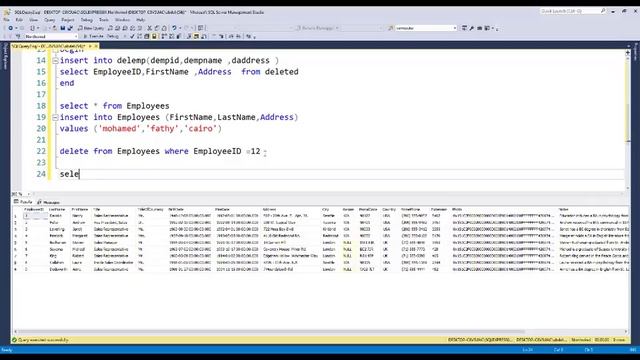Click the Save file disk icon
The image size is (640, 360).
pos(62,28)
